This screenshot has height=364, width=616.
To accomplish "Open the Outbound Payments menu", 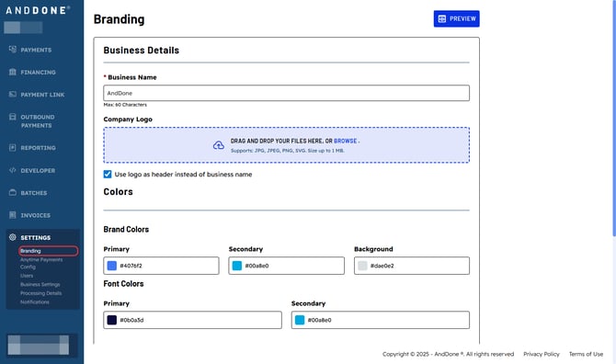I will coord(38,121).
